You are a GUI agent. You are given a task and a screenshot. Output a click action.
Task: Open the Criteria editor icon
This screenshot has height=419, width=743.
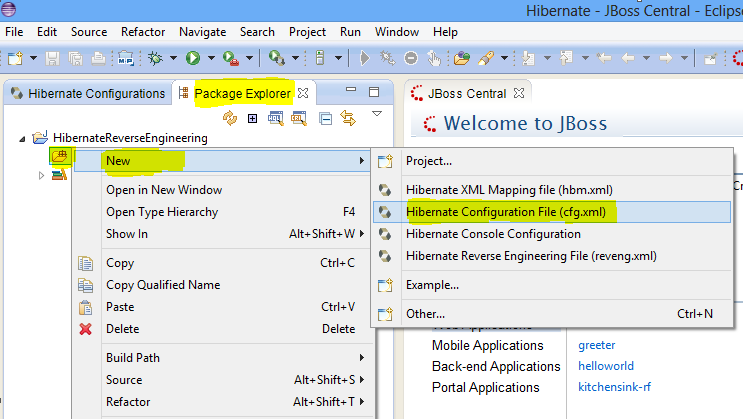(299, 118)
